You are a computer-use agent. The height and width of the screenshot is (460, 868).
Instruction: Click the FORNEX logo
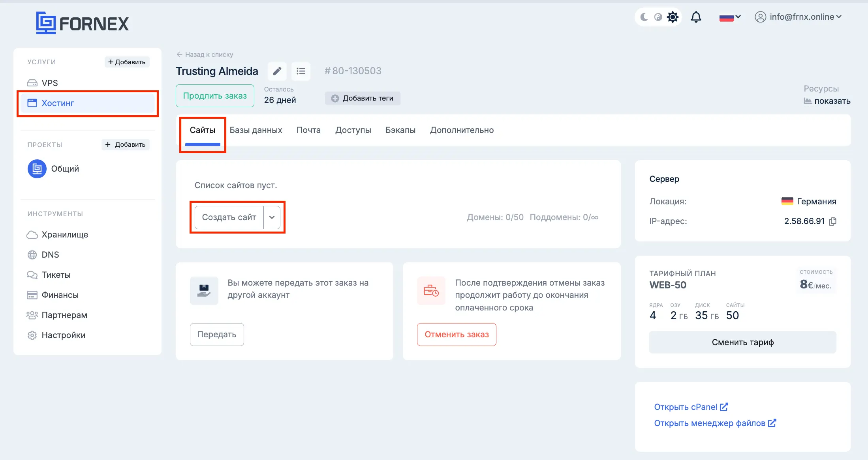(82, 23)
